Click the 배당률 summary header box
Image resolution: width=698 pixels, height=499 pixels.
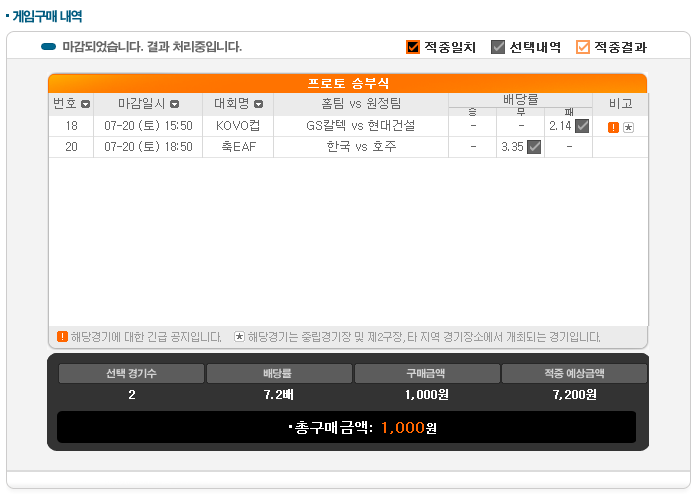(278, 374)
